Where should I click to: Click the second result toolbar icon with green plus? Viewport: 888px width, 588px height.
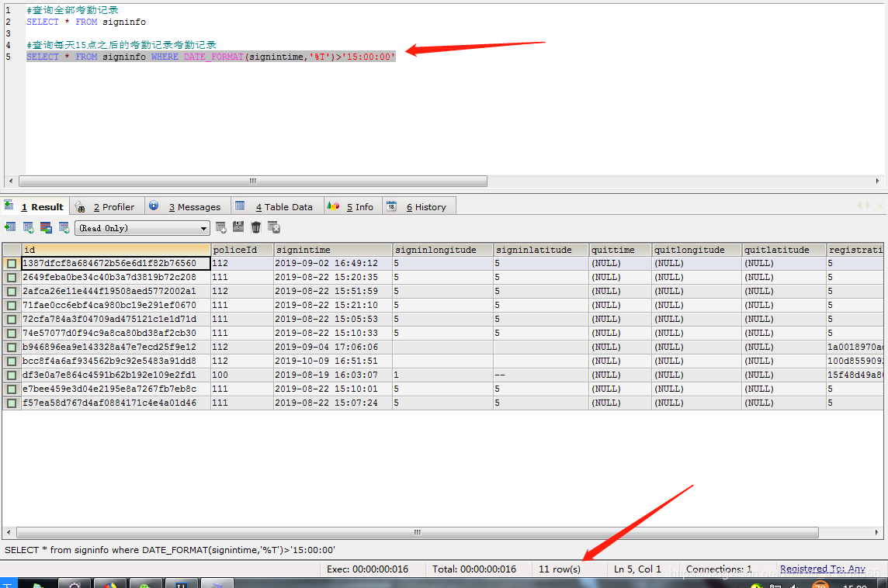tap(28, 227)
